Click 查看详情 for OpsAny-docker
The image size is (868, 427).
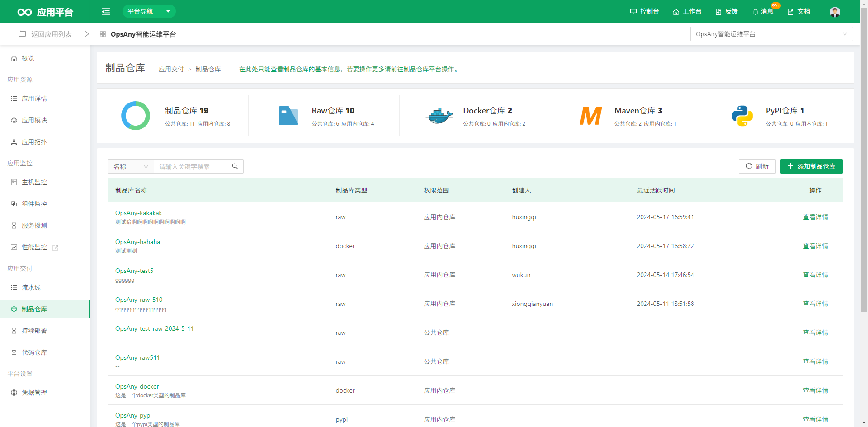coord(816,390)
